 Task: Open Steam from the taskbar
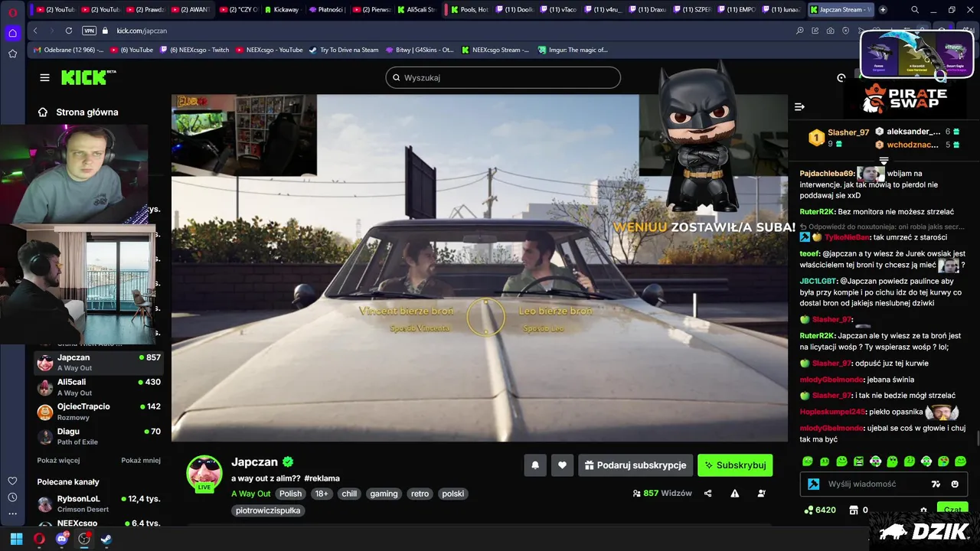tap(106, 539)
